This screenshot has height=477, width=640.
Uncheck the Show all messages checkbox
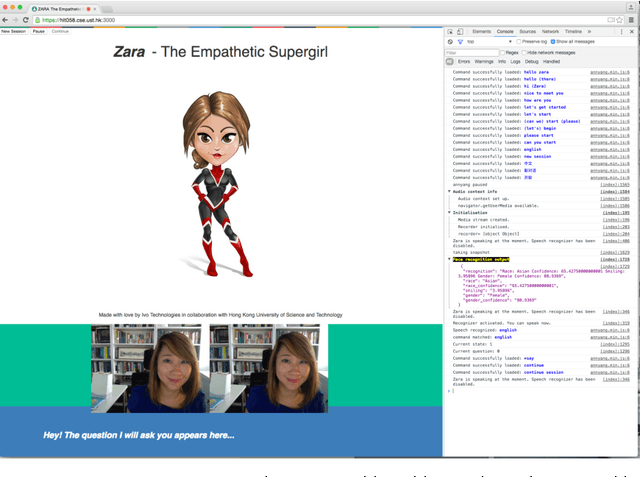pyautogui.click(x=555, y=42)
